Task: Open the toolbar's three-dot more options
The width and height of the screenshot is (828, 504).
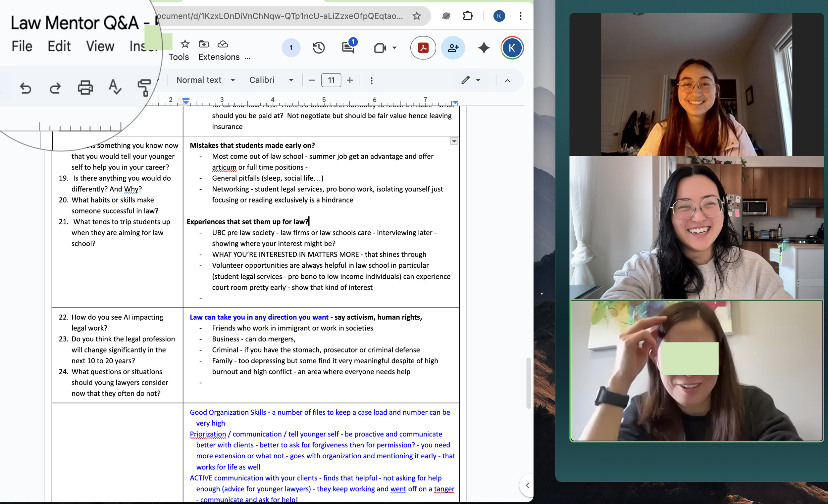Action: (x=371, y=81)
